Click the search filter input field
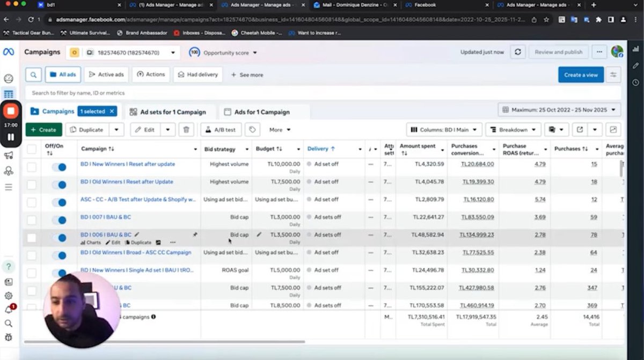This screenshot has height=360, width=644. coord(323,93)
